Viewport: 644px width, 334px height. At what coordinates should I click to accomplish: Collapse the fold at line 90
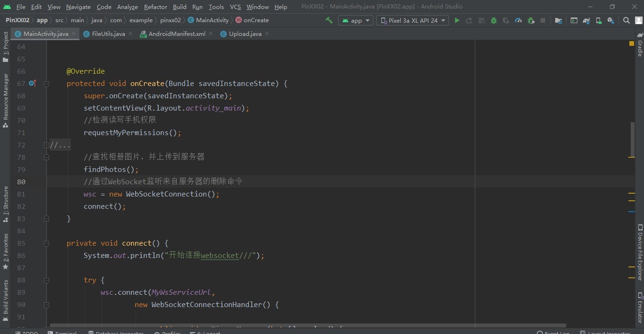(x=46, y=305)
